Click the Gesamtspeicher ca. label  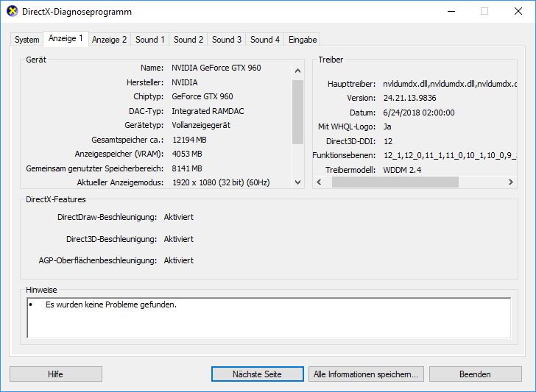tap(127, 140)
